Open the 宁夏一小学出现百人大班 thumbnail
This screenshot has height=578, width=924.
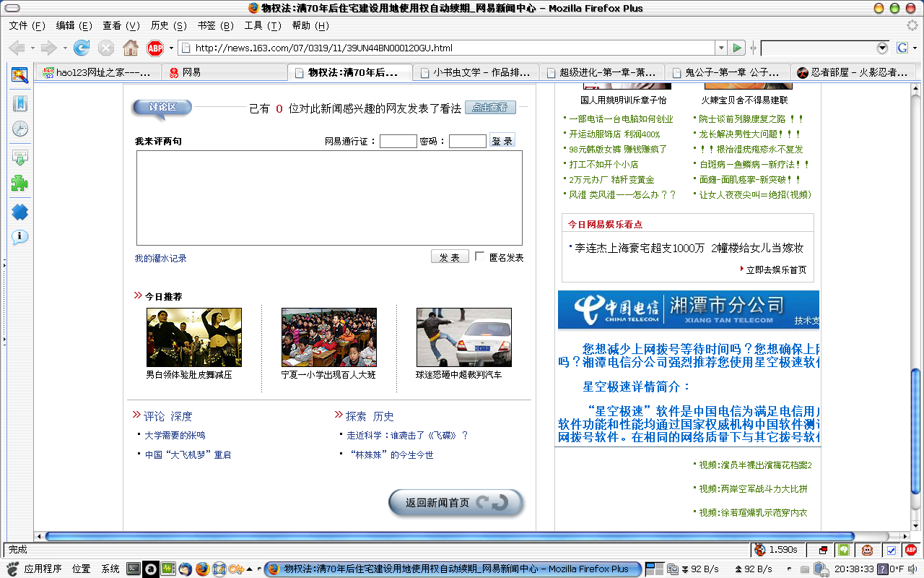pyautogui.click(x=329, y=337)
